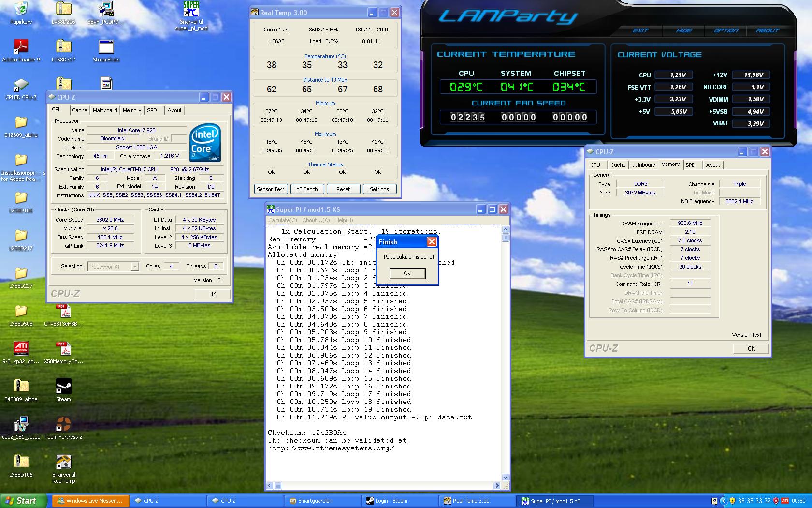Click OPTION in LANParty panel
This screenshot has height=508, width=812.
coord(726,30)
